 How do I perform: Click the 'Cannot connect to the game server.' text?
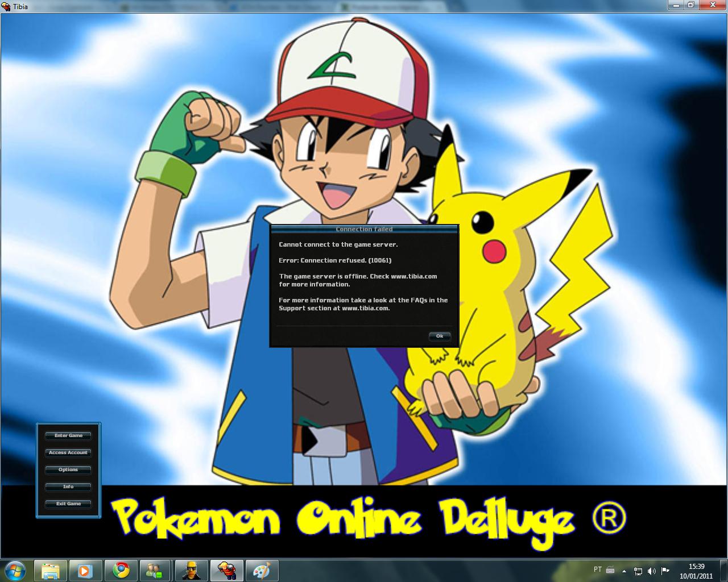point(338,244)
